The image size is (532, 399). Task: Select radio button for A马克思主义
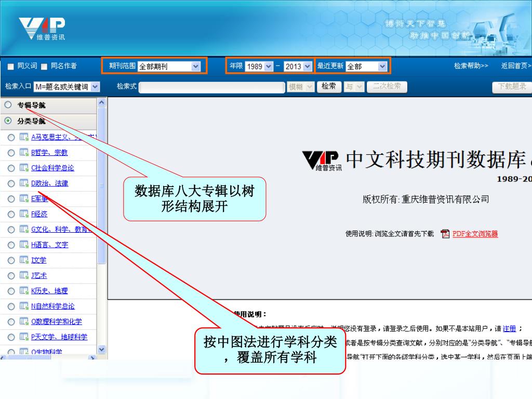11,137
